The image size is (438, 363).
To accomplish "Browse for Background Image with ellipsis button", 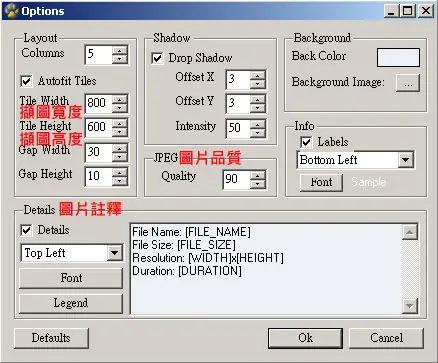I will click(408, 83).
